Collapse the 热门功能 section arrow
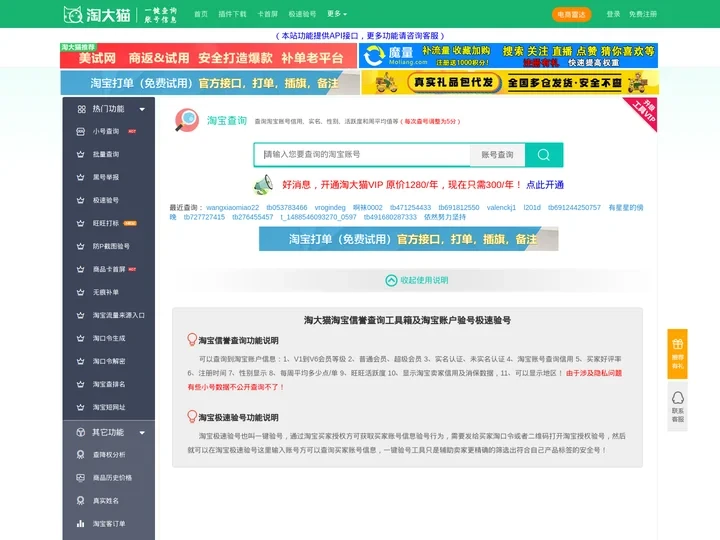 142,109
